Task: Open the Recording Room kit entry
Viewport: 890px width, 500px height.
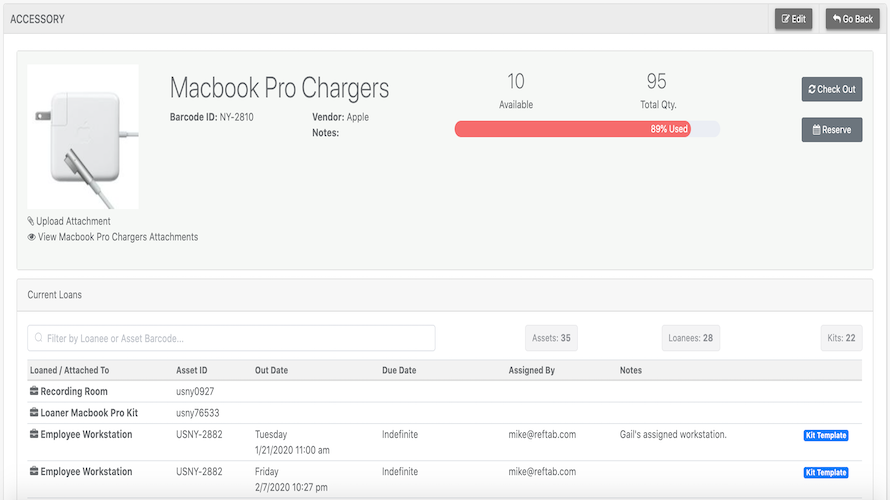Action: point(74,392)
